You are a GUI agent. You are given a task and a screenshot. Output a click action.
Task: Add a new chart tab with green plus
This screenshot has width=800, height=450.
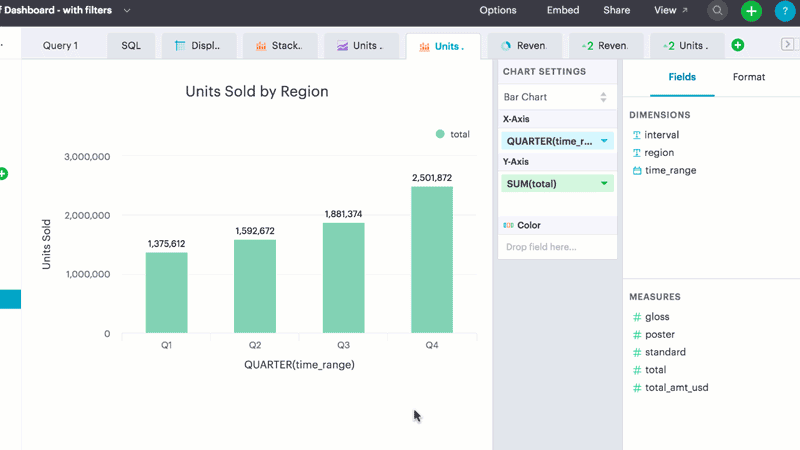(738, 45)
